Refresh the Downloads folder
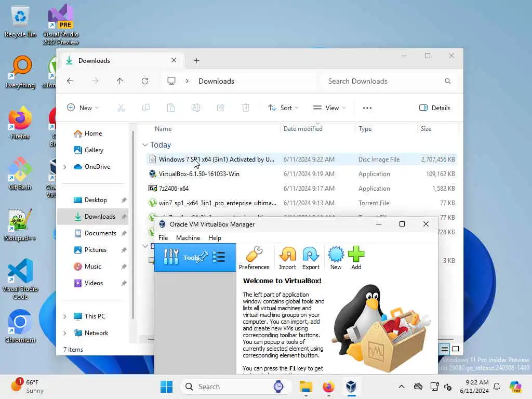 pyautogui.click(x=145, y=81)
